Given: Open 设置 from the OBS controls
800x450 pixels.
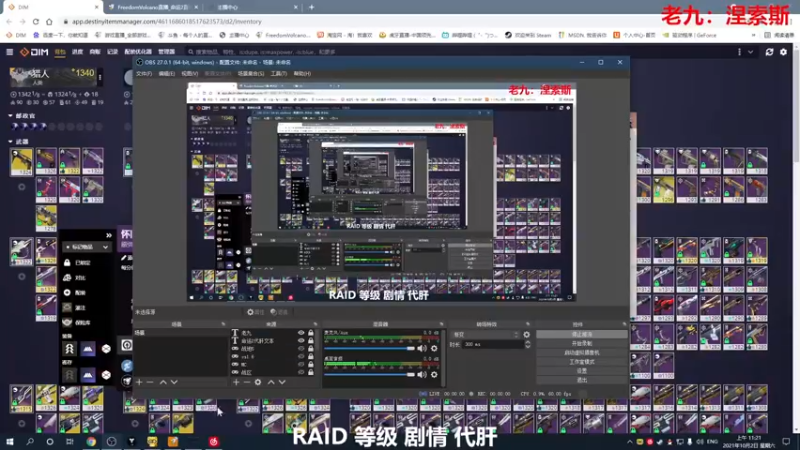Looking at the screenshot, I should click(582, 371).
